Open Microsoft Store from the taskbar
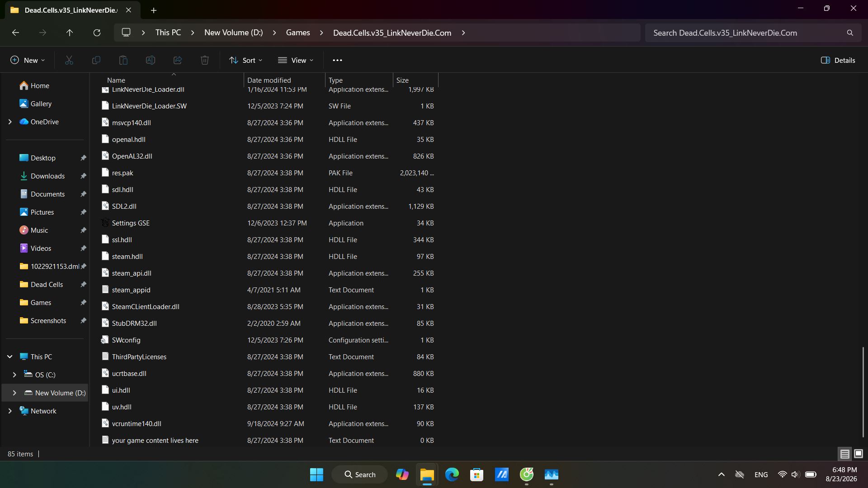The image size is (868, 488). [x=477, y=474]
